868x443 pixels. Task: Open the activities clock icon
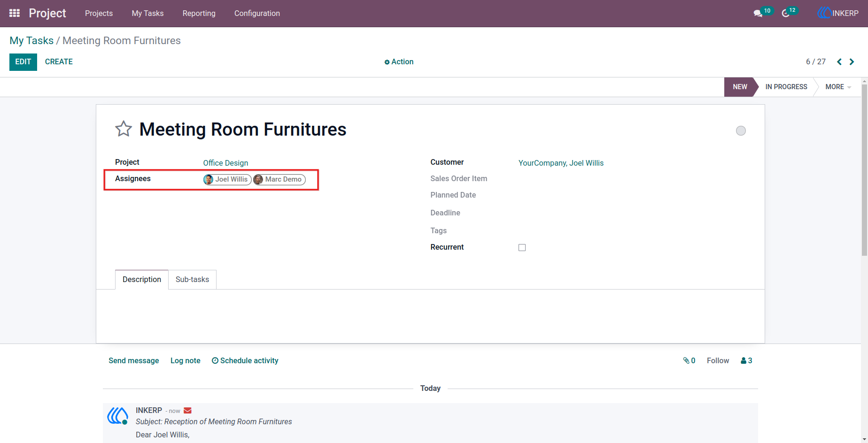[785, 14]
